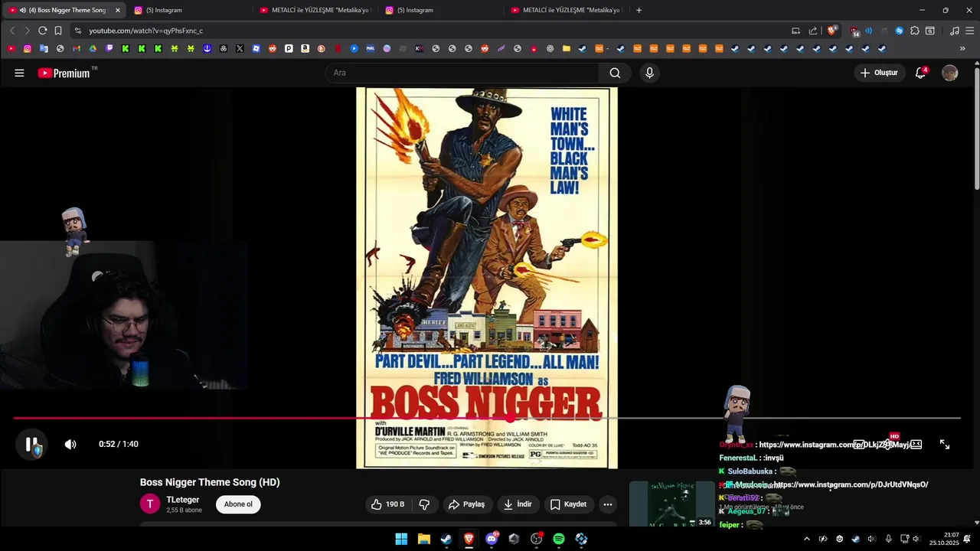Click the red playhead on the timeline
The width and height of the screenshot is (980, 551).
click(x=510, y=418)
